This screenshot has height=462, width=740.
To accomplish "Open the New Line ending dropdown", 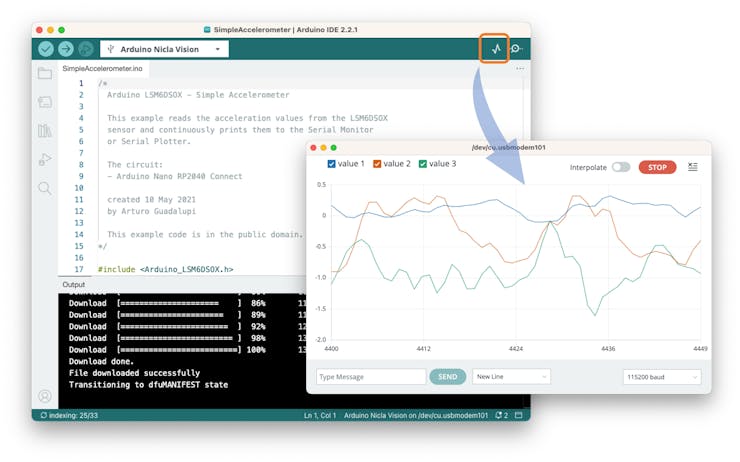I will coord(511,377).
